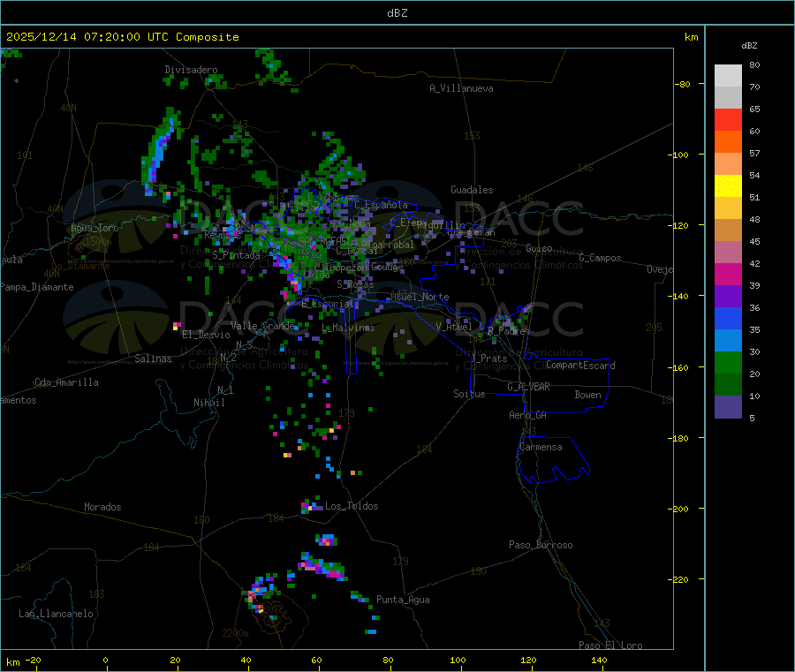The image size is (795, 672).
Task: Click the G_Campos map label
Action: coord(601,258)
